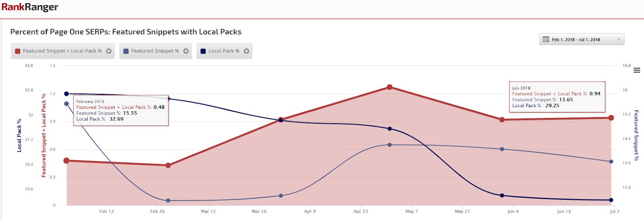Select the red peak data point in early May

390,87
